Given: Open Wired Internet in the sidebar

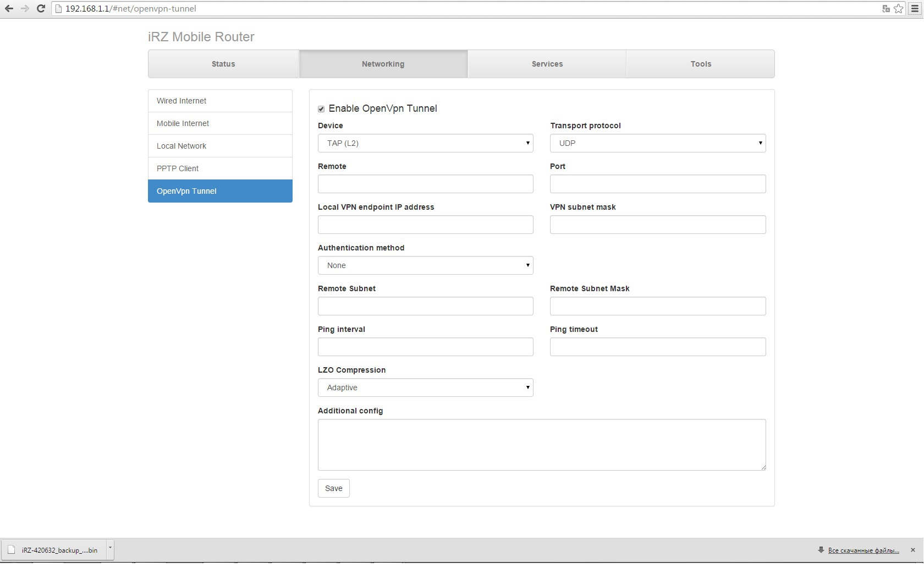Looking at the screenshot, I should point(220,101).
